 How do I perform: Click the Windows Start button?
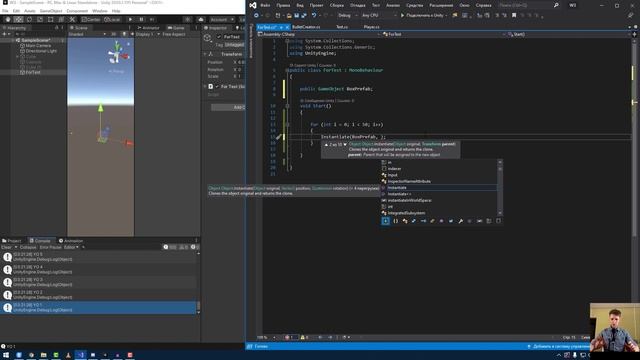point(6,355)
